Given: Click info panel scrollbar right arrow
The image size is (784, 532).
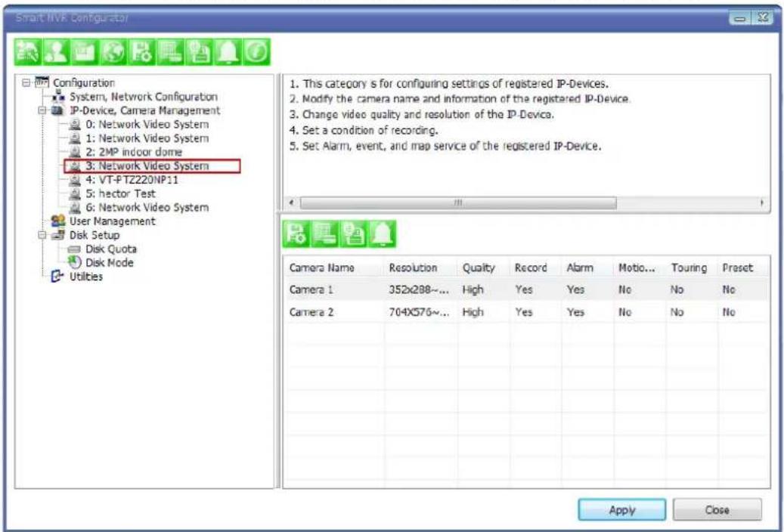Looking at the screenshot, I should [x=761, y=203].
